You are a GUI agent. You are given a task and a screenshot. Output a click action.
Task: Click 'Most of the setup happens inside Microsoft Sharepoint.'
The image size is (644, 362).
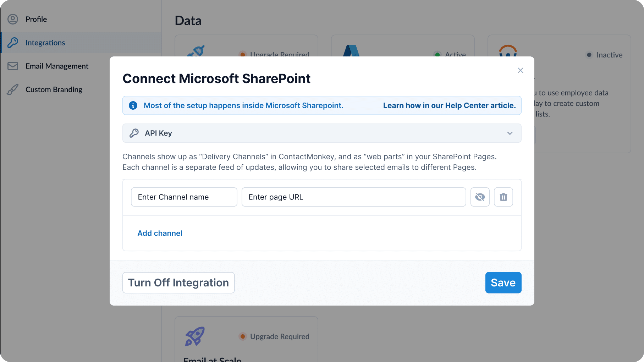click(x=243, y=105)
